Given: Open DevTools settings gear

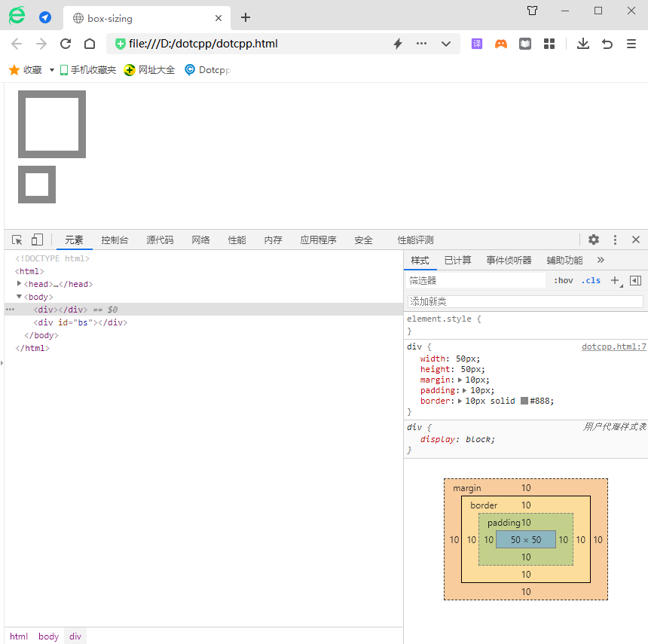Looking at the screenshot, I should 594,239.
